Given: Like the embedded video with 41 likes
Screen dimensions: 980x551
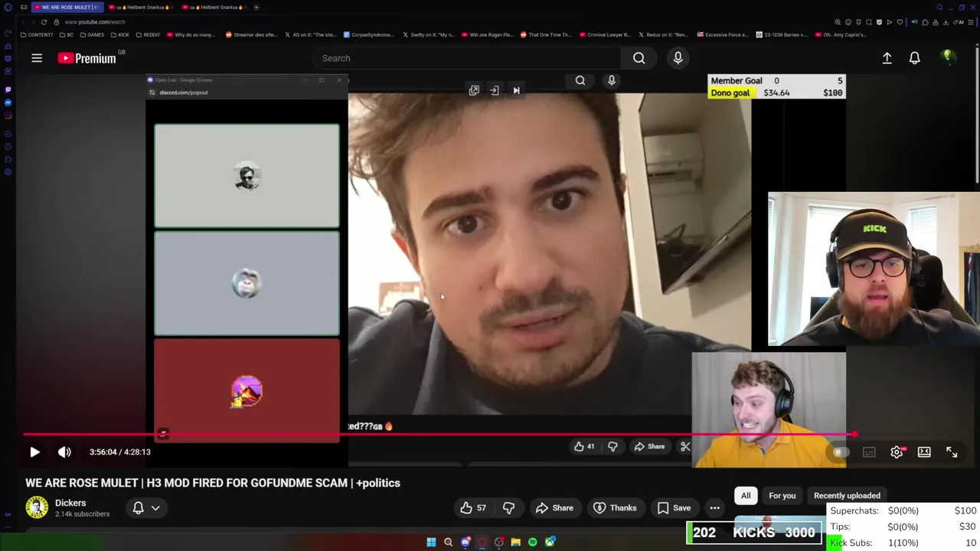Looking at the screenshot, I should coord(584,447).
